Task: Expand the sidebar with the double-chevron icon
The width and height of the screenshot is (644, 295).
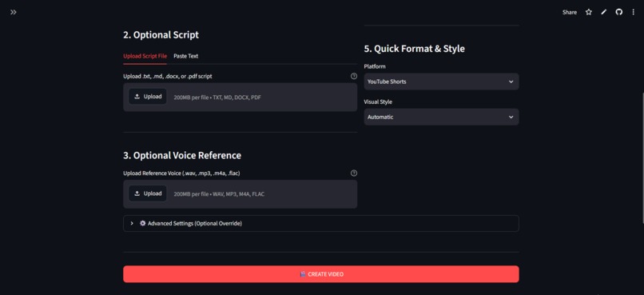Action: (14, 12)
